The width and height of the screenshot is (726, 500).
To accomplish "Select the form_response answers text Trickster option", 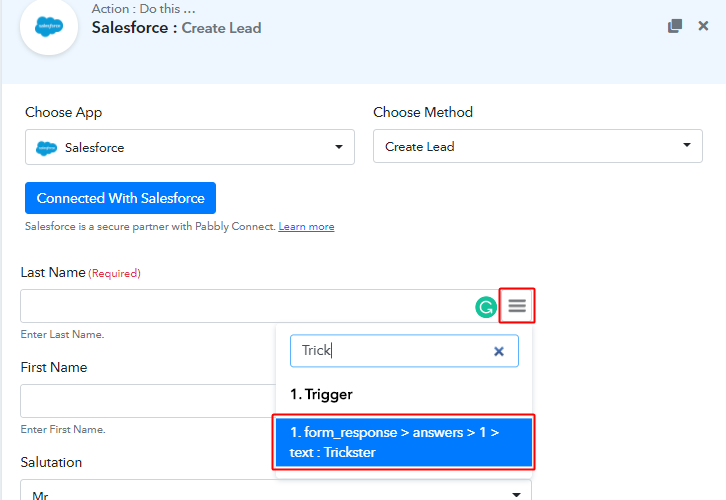I will tap(404, 442).
